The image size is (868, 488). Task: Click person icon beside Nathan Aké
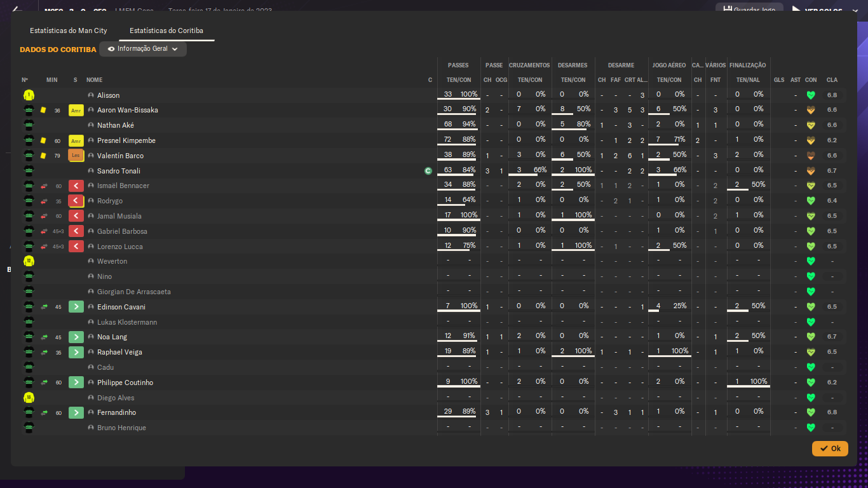pyautogui.click(x=91, y=125)
